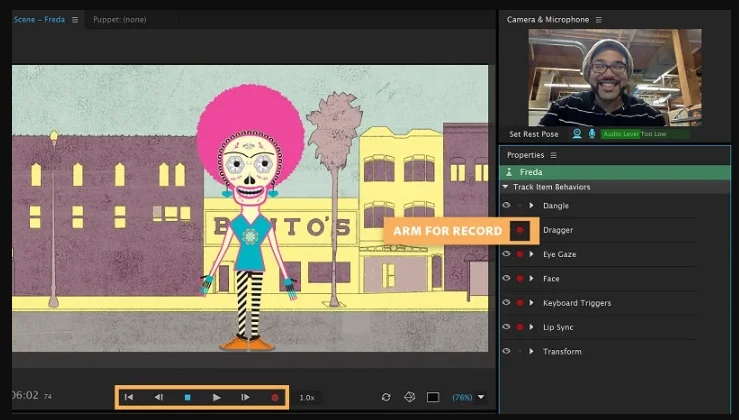Disarm Lip Sync for recording
The height and width of the screenshot is (420, 739).
(x=520, y=327)
